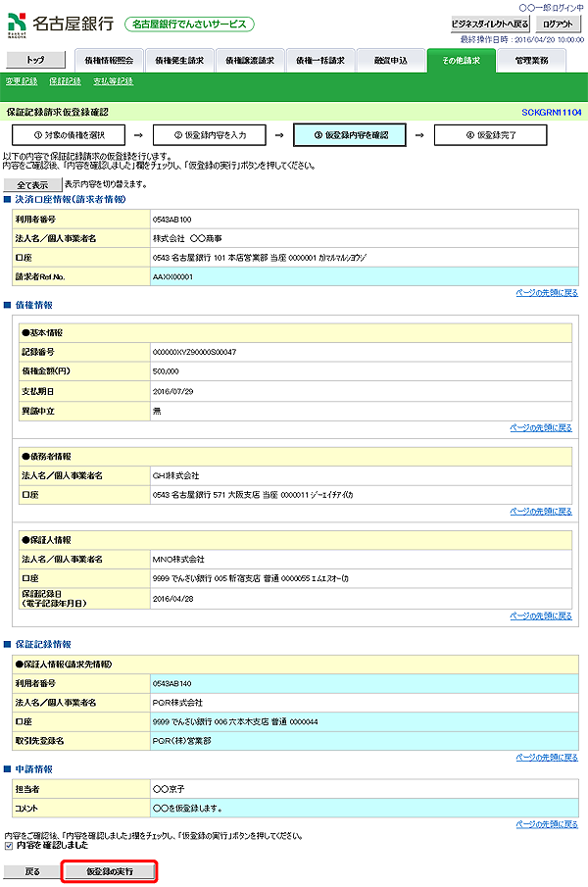Open the 管理業務 tab
Image resolution: width=588 pixels, height=887 pixels.
pos(531,61)
